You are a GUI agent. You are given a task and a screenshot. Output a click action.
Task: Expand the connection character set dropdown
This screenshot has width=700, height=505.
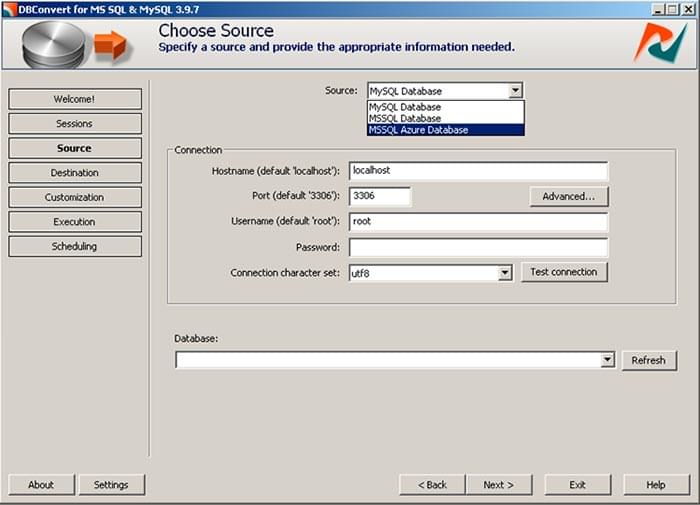(x=504, y=273)
